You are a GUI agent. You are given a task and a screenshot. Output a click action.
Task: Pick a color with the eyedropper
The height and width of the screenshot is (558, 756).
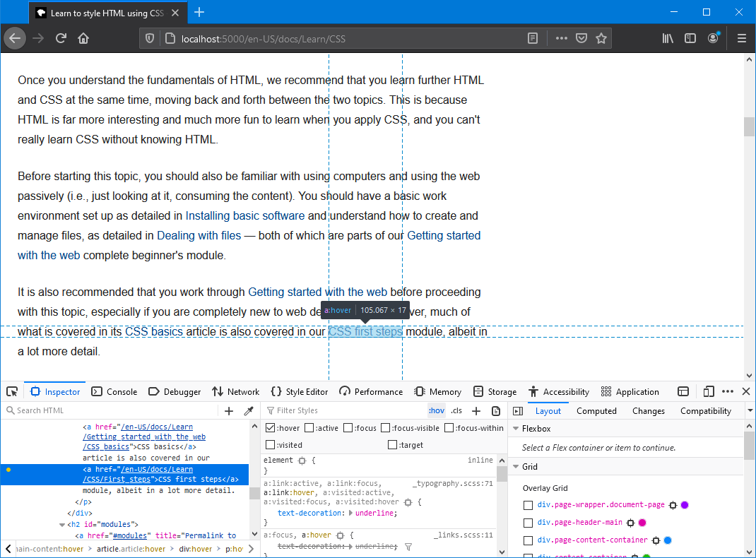point(249,411)
